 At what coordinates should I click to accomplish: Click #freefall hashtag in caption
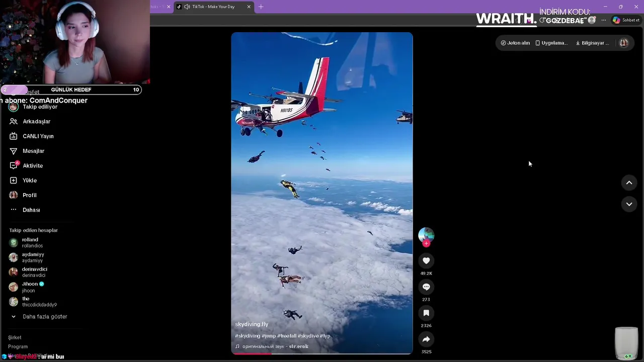[x=286, y=336]
